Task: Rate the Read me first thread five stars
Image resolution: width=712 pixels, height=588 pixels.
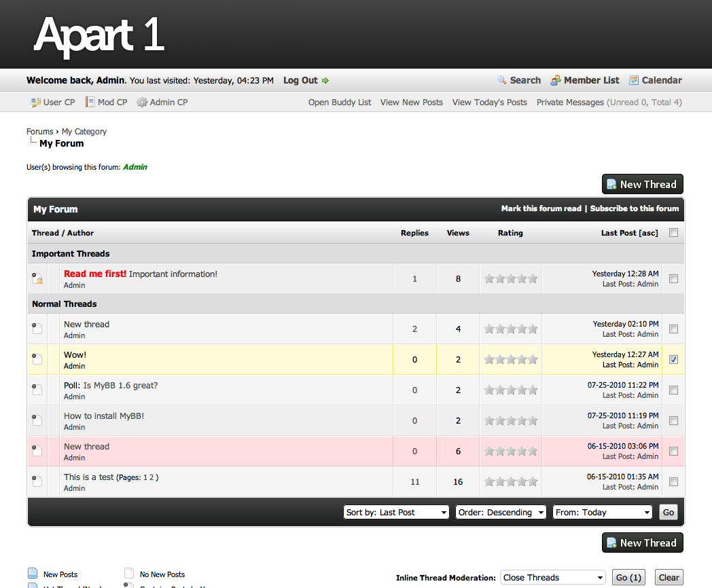Action: point(533,278)
